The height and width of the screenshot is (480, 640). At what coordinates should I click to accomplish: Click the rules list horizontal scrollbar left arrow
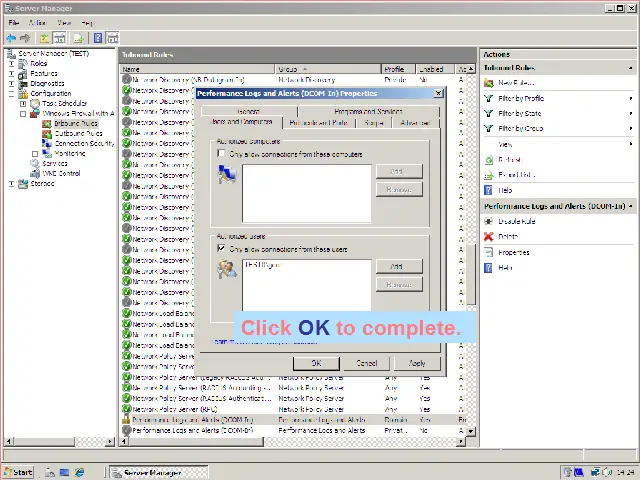(x=124, y=441)
